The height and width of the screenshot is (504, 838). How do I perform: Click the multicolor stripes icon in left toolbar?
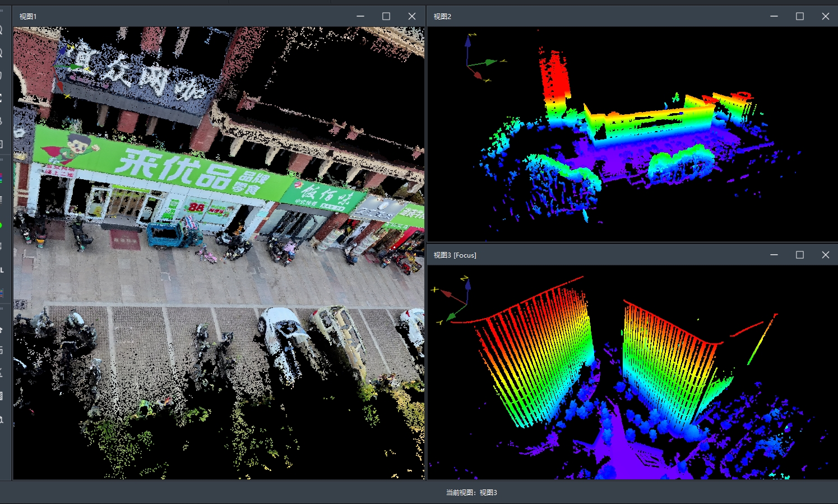pos(2,178)
